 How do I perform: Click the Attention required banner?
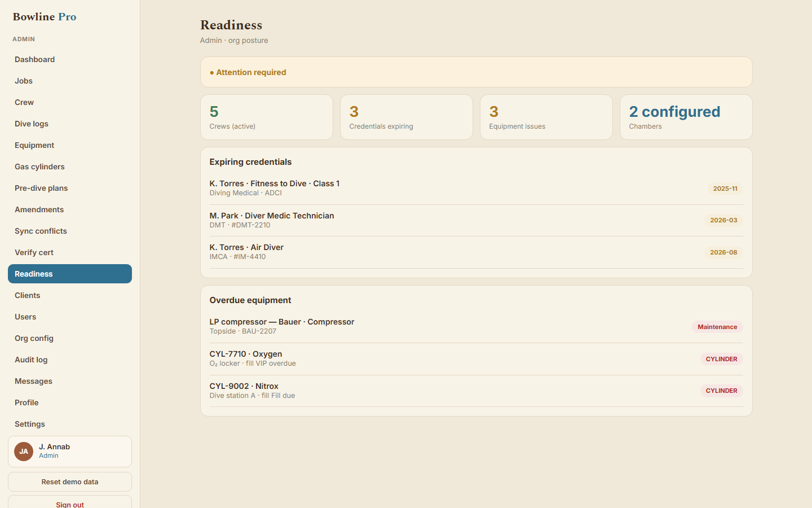(476, 72)
